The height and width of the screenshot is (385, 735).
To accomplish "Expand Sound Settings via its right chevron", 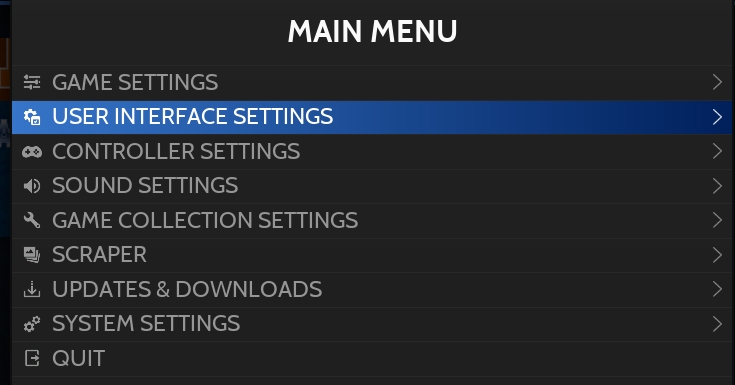I will [717, 186].
